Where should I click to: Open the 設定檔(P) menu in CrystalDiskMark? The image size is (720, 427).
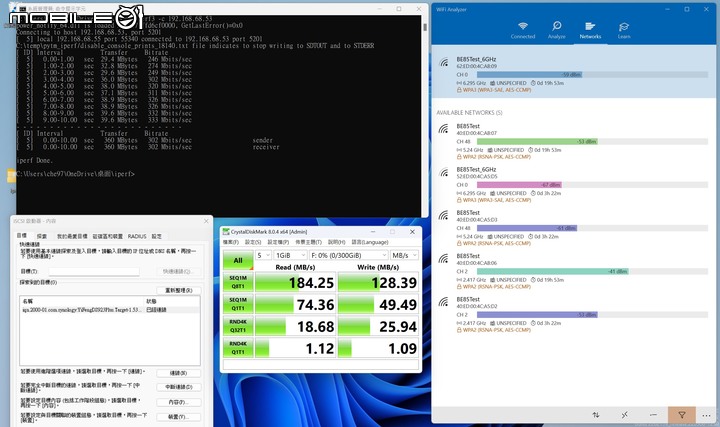click(x=278, y=242)
